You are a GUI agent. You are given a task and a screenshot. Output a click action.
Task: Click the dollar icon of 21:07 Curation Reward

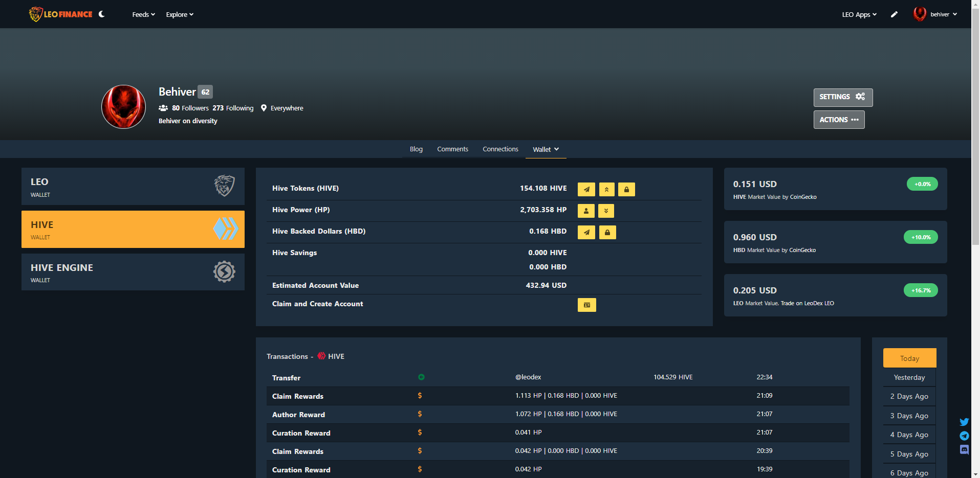pos(420,433)
